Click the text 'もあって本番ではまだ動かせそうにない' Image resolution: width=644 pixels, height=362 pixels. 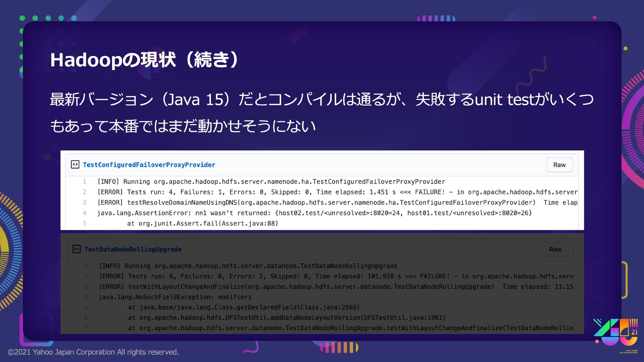click(183, 126)
